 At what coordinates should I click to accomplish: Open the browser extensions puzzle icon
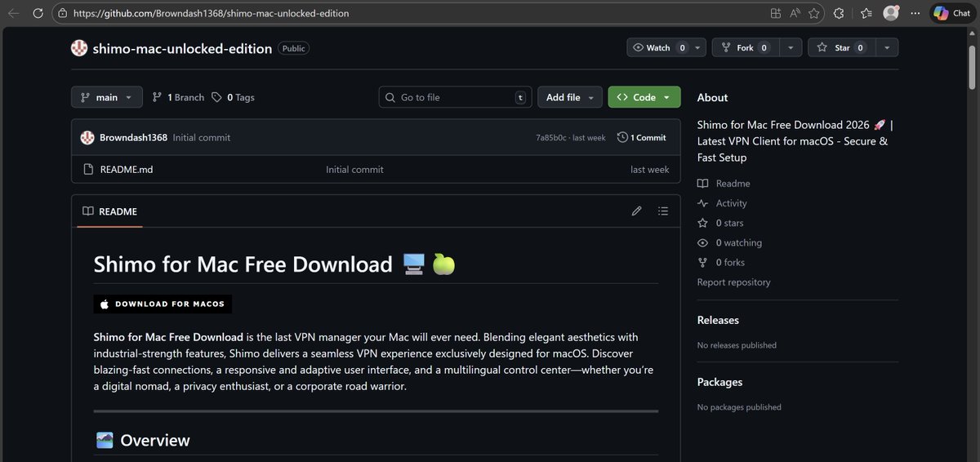tap(839, 13)
